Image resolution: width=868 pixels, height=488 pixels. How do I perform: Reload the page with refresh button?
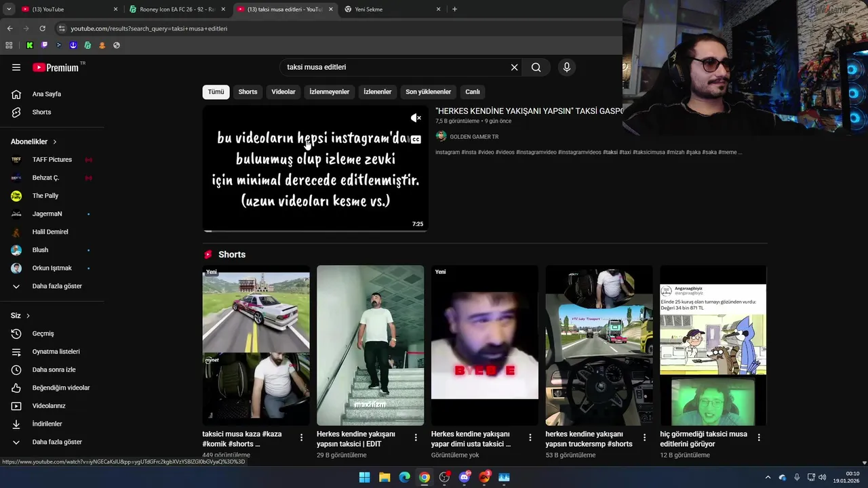[x=42, y=28]
